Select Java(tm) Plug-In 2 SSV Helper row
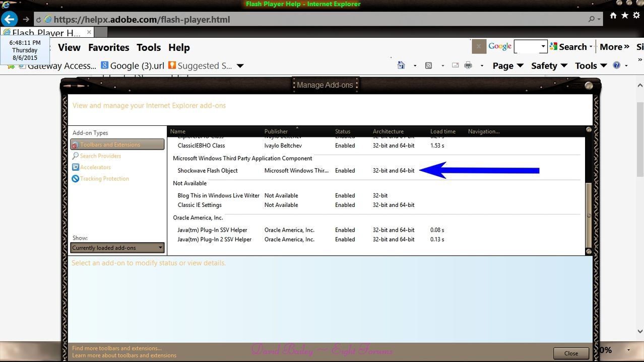Screen dimensions: 644x362 (x=376, y=240)
